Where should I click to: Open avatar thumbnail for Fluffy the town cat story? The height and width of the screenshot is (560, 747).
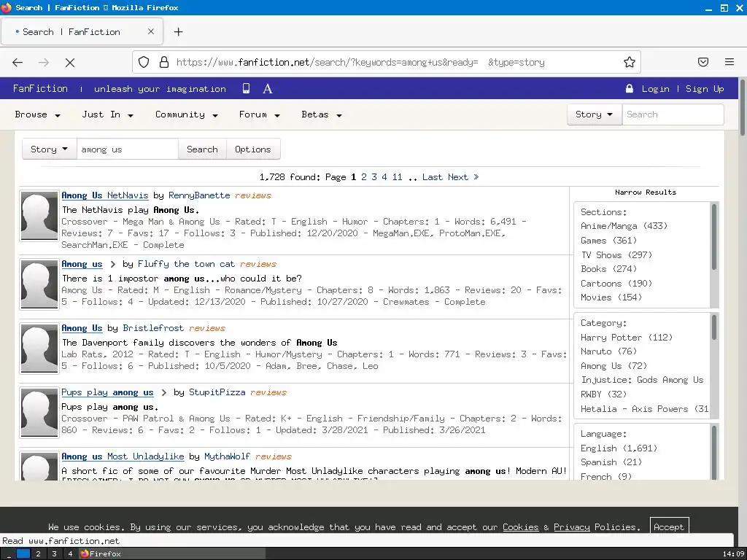39,284
